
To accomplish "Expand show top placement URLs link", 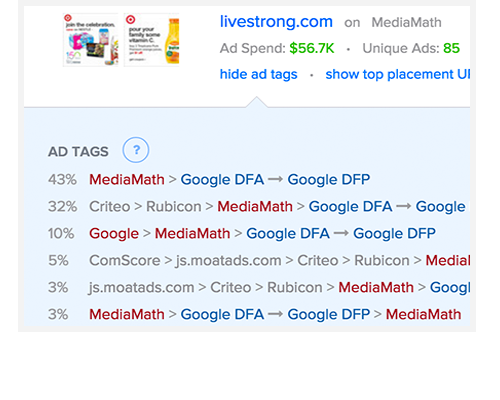I will 398,74.
